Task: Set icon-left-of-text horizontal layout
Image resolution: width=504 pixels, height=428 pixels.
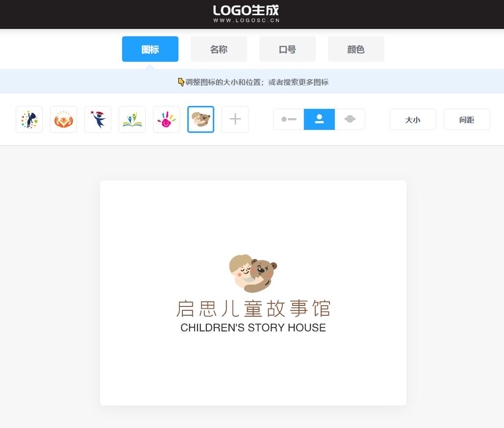Action: [x=289, y=119]
